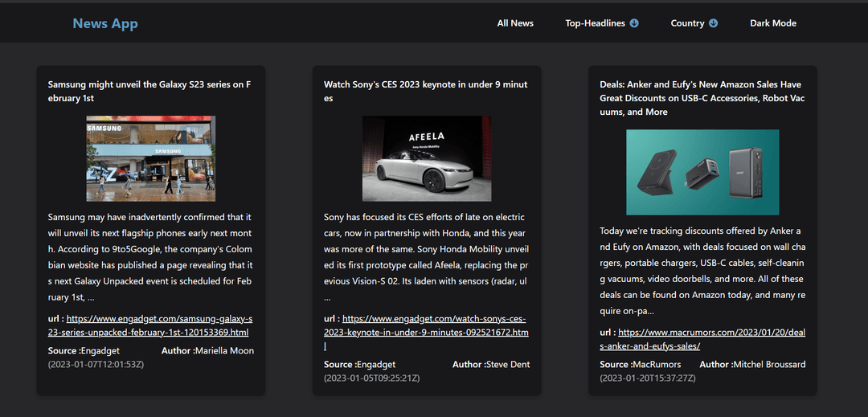Screen dimensions: 868x417
Task: Click Source Engadget on the Sony card
Action: (360, 365)
